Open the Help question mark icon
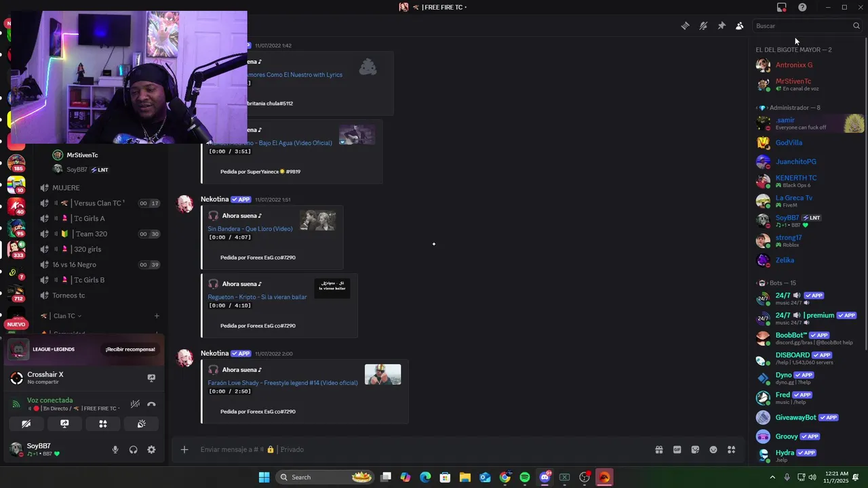This screenshot has width=868, height=488. click(x=802, y=7)
